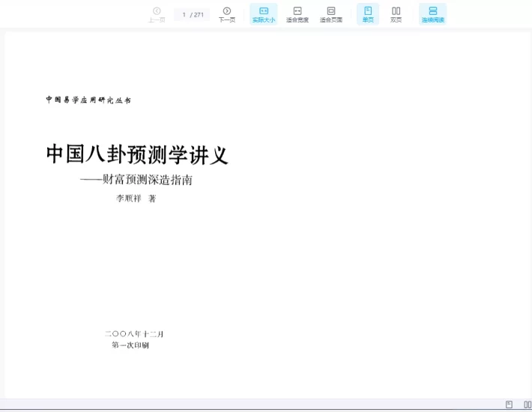Select 实际大小 actual size zoom
The height and width of the screenshot is (412, 532).
pyautogui.click(x=263, y=13)
